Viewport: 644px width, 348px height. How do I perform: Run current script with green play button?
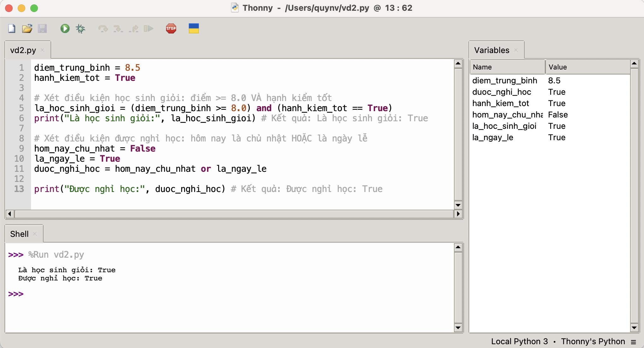click(x=65, y=29)
